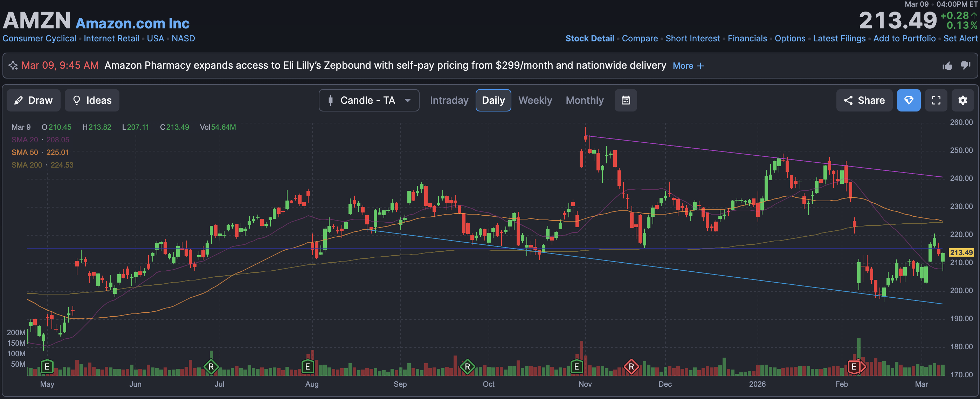Expand news with More plus link

pos(688,66)
